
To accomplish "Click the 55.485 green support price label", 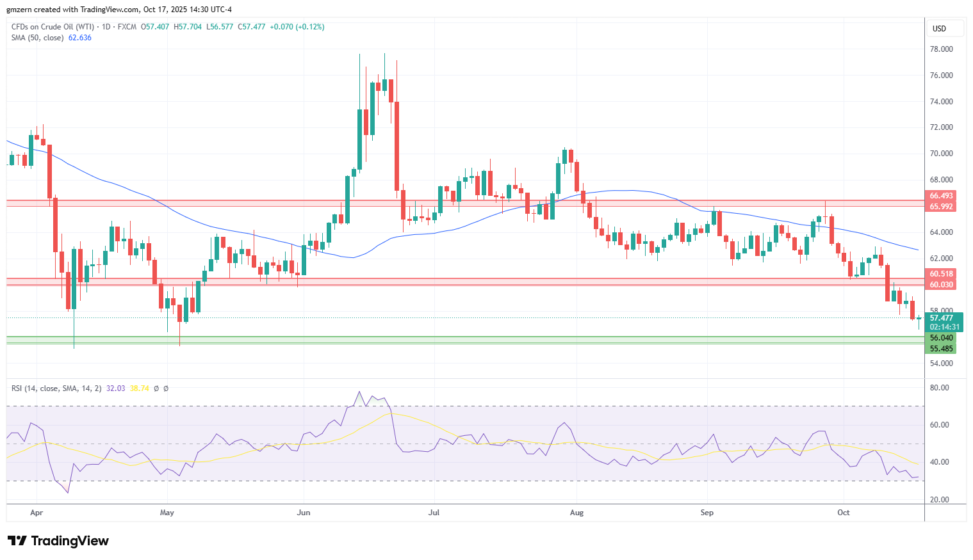I will pyautogui.click(x=941, y=349).
